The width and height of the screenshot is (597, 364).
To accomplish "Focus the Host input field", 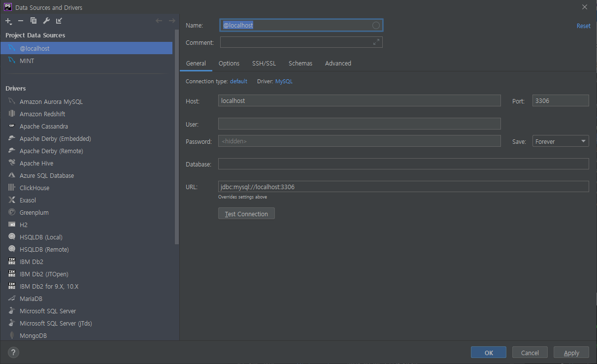I will (360, 100).
